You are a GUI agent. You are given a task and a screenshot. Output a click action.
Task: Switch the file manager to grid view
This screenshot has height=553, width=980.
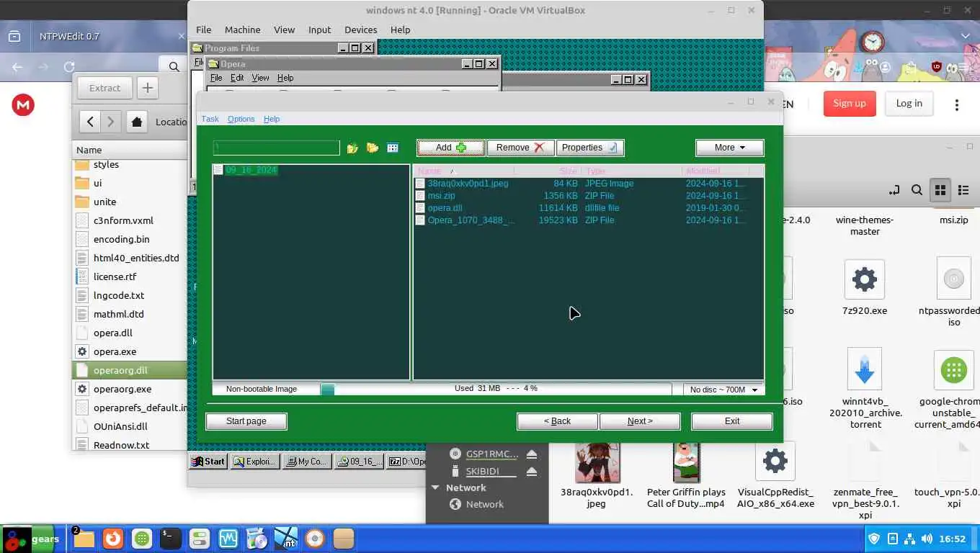[940, 190]
